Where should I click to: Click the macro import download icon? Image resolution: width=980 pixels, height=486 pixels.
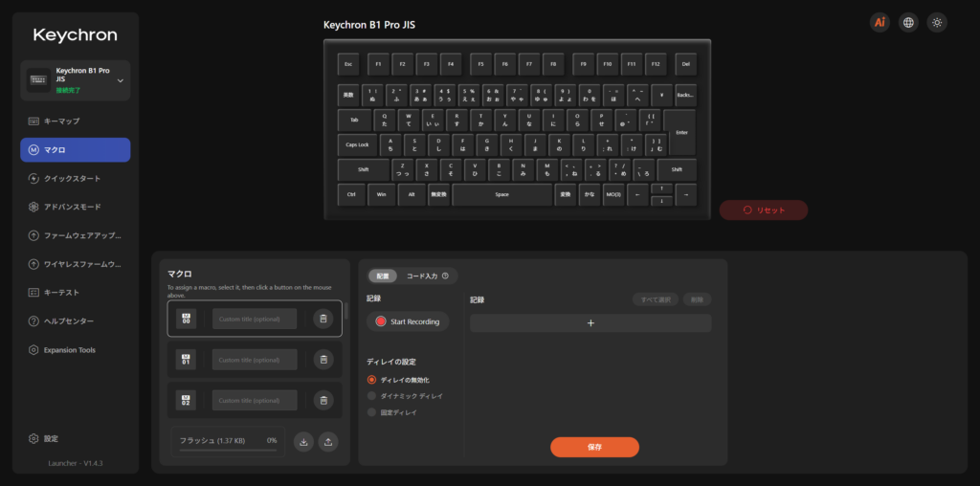[303, 442]
